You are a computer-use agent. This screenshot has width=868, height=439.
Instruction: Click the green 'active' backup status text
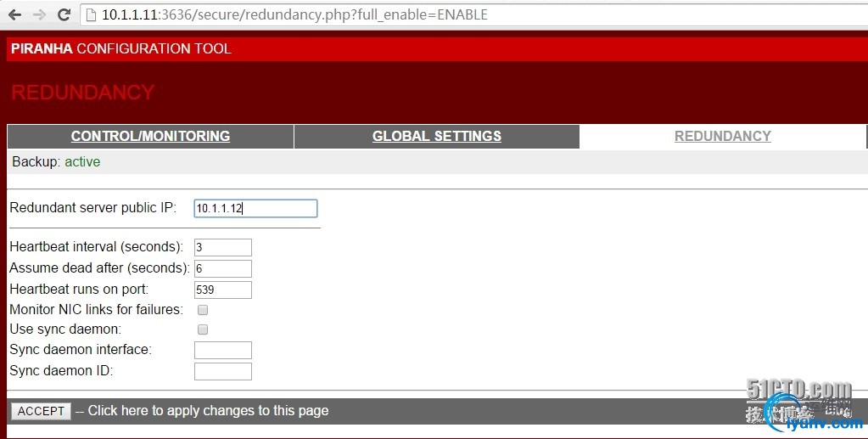point(82,162)
